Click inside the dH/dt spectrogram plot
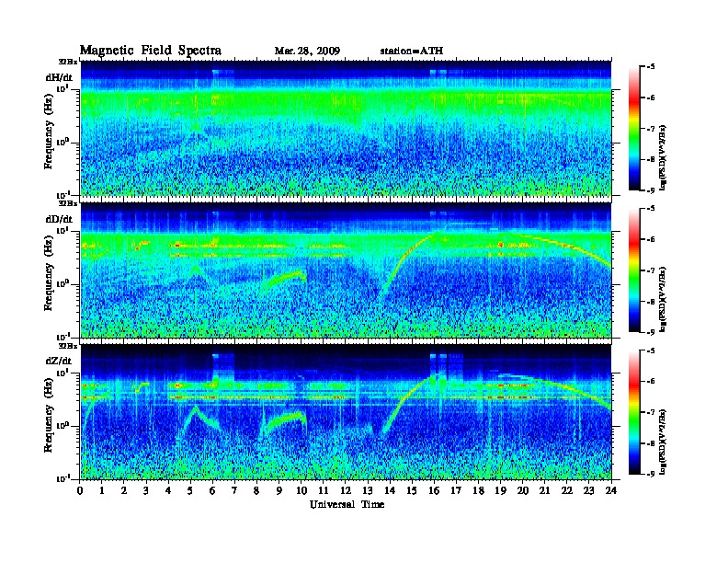The width and height of the screenshot is (728, 563). click(x=346, y=128)
